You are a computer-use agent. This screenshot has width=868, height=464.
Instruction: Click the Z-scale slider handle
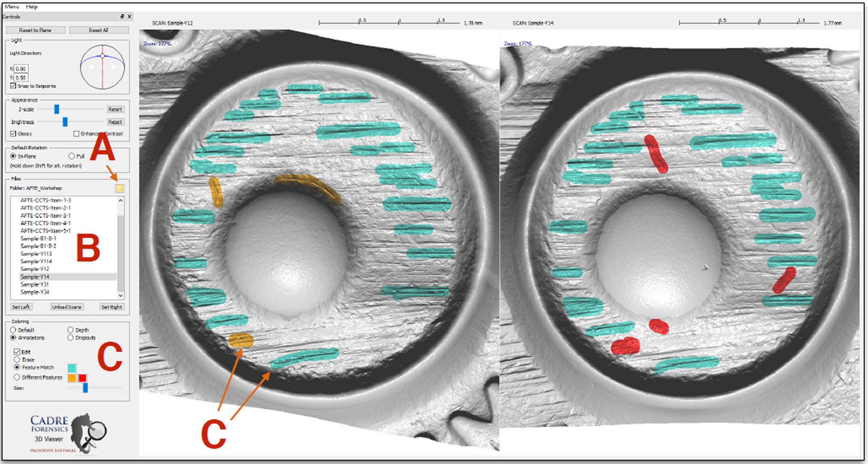pos(57,109)
